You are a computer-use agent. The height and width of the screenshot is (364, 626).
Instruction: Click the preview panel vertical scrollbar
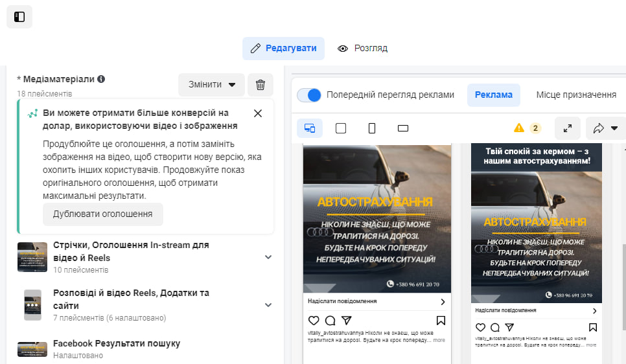pyautogui.click(x=624, y=286)
